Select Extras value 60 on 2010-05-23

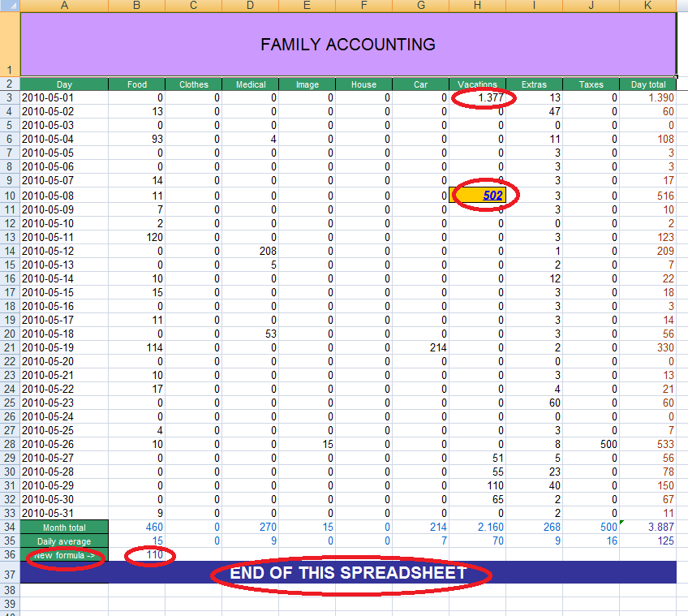pyautogui.click(x=534, y=403)
